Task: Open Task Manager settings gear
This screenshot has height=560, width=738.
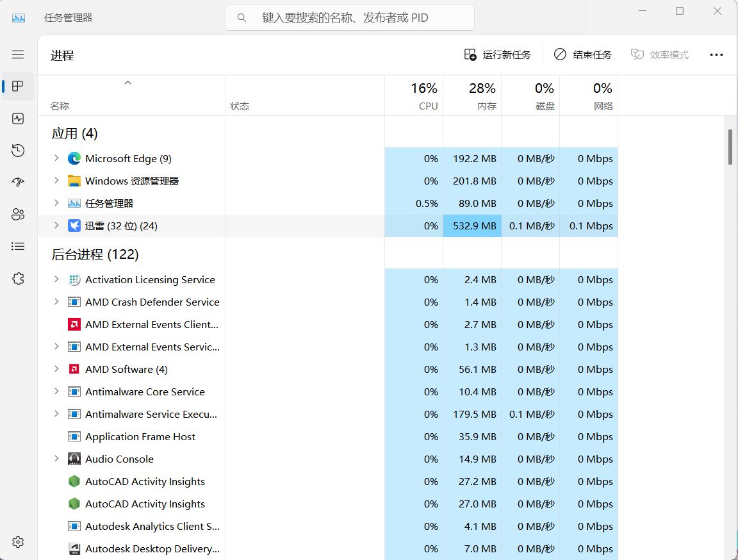Action: click(18, 542)
